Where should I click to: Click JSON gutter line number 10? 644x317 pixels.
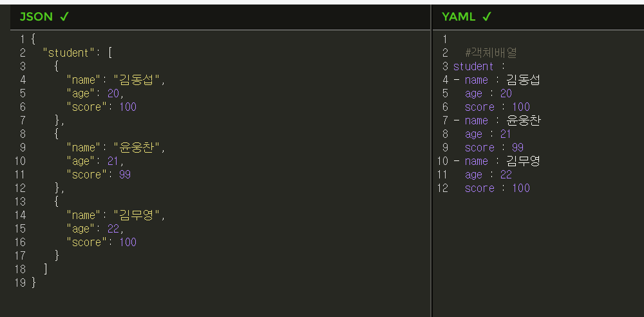20,161
